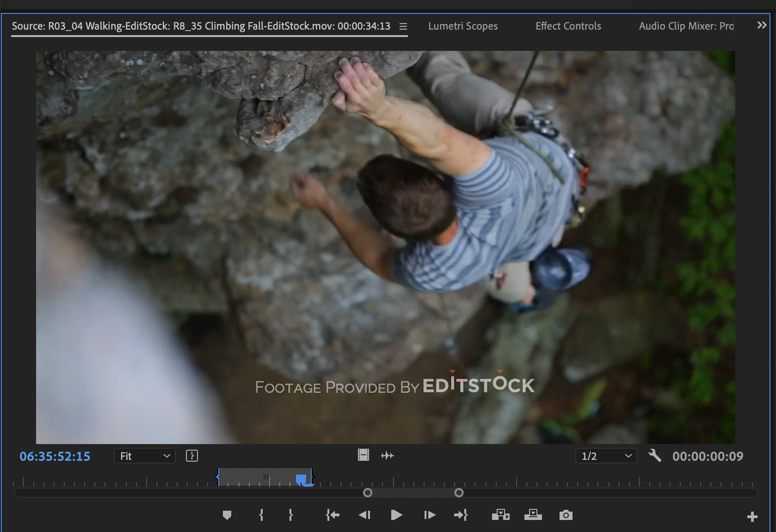Viewport: 776px width, 532px height.
Task: Switch to the Lumetri Scopes tab
Action: pos(463,26)
